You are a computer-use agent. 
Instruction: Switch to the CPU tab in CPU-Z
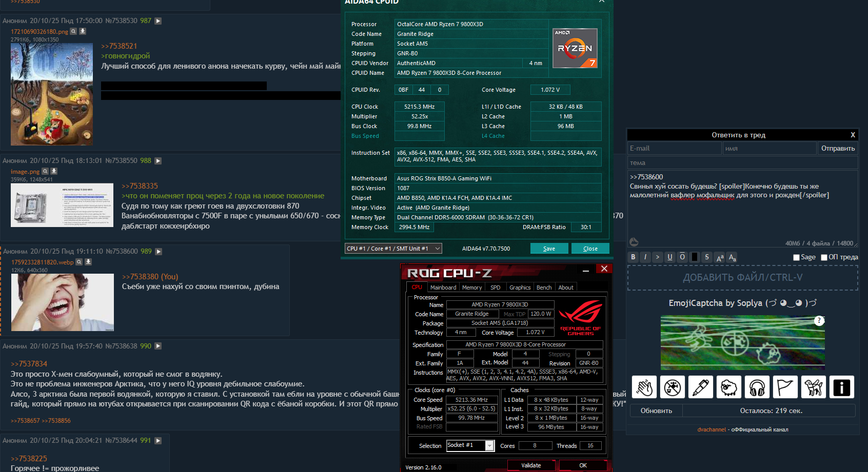point(417,288)
